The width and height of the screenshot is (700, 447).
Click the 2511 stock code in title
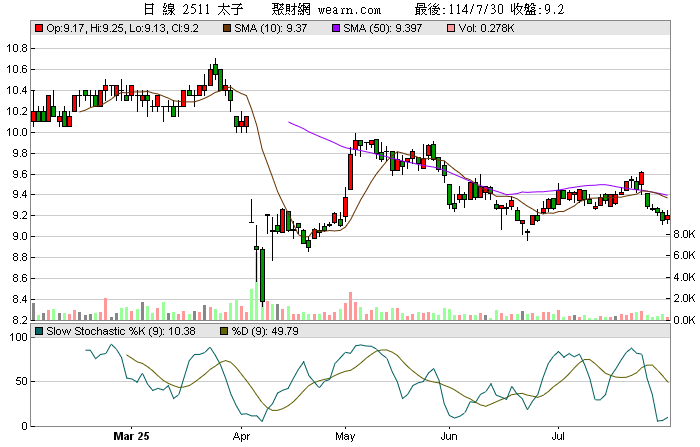(196, 9)
